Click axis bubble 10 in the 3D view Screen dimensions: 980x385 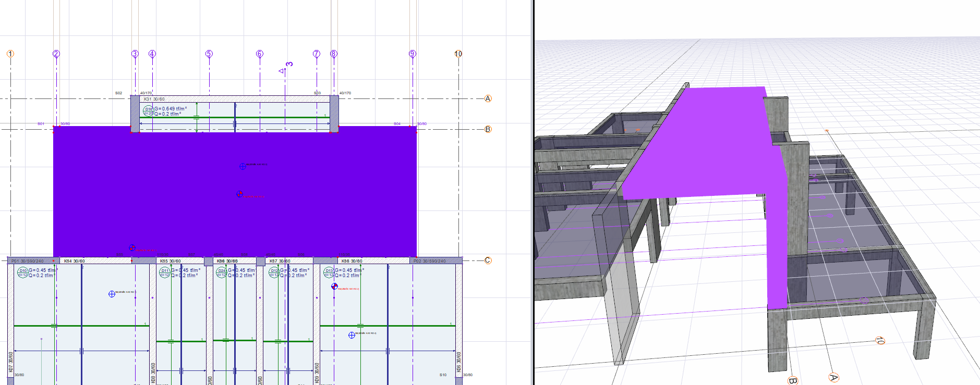pos(880,341)
